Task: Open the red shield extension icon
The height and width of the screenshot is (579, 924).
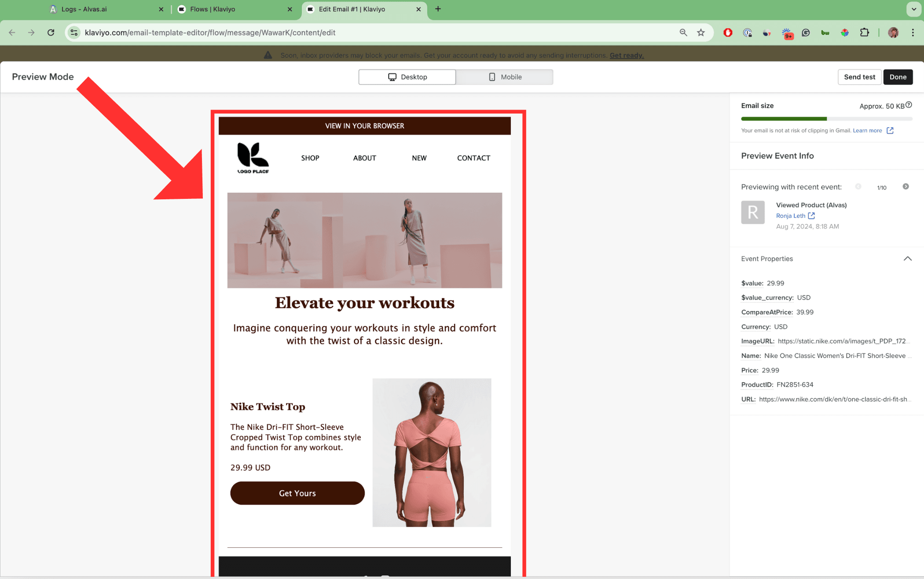Action: click(x=728, y=33)
